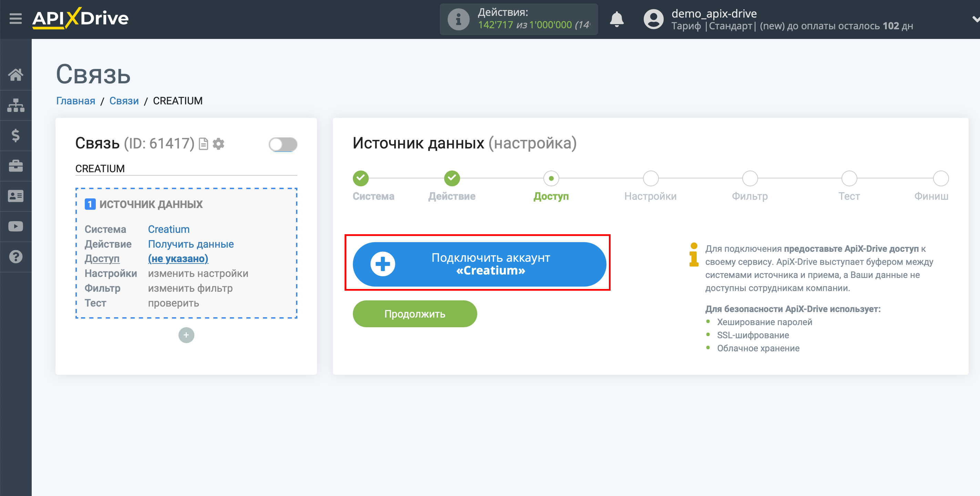
Task: Expand the account dropdown arrow
Action: [x=976, y=19]
